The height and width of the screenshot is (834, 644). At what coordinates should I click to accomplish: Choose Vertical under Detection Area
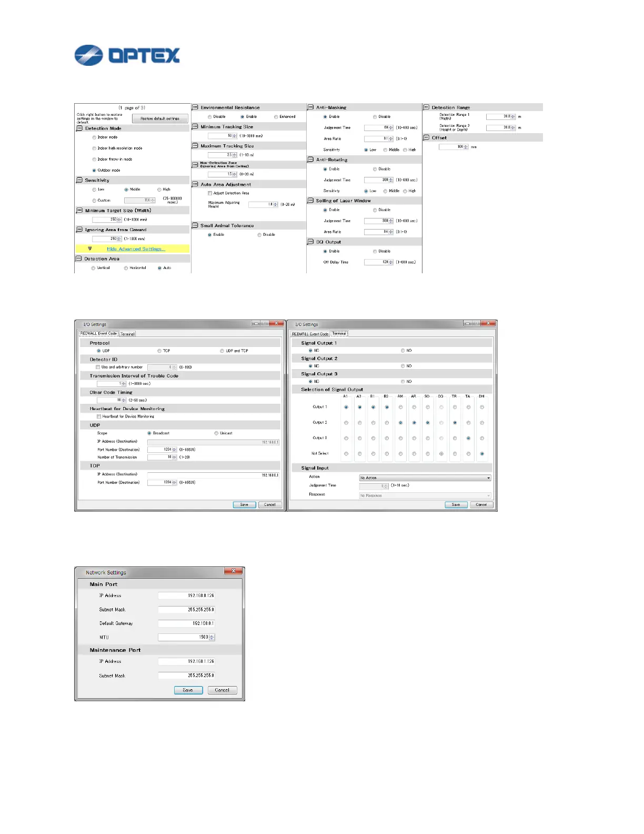[x=93, y=268]
